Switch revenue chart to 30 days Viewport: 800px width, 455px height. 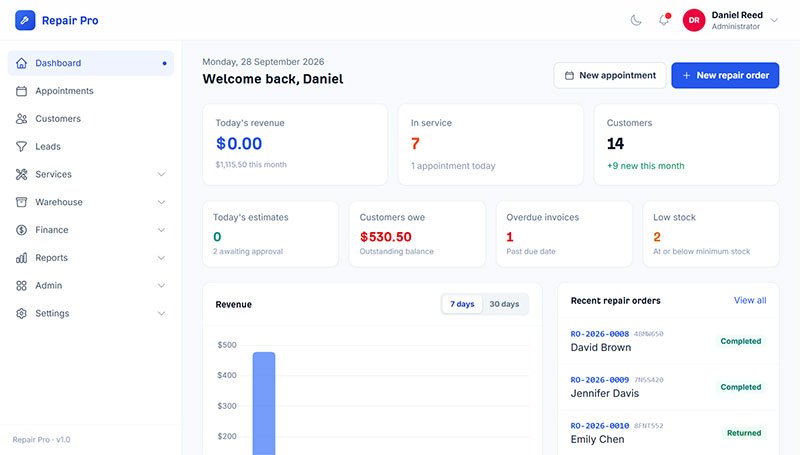coord(504,304)
